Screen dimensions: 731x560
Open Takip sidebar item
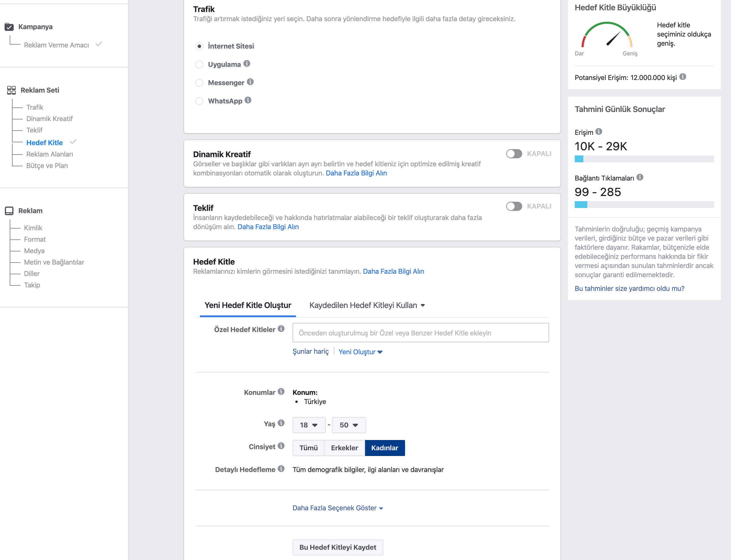[x=32, y=285]
